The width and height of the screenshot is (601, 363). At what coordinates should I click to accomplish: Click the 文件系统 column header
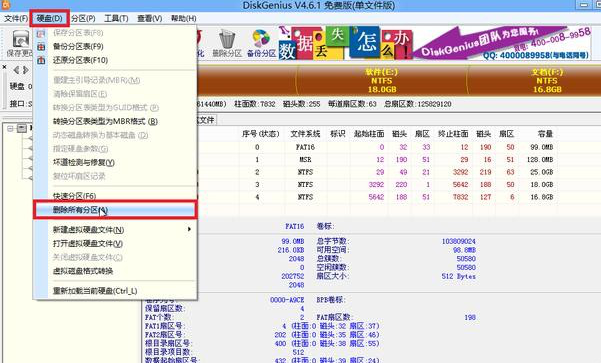click(305, 134)
